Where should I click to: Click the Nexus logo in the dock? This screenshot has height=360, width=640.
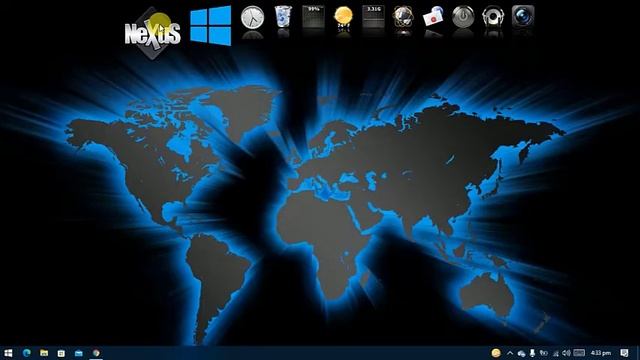[152, 33]
